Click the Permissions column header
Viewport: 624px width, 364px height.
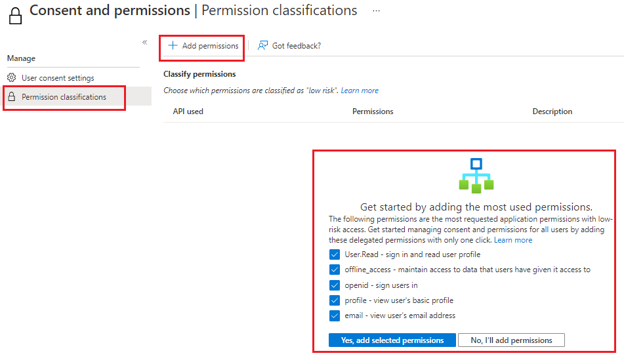(x=373, y=111)
